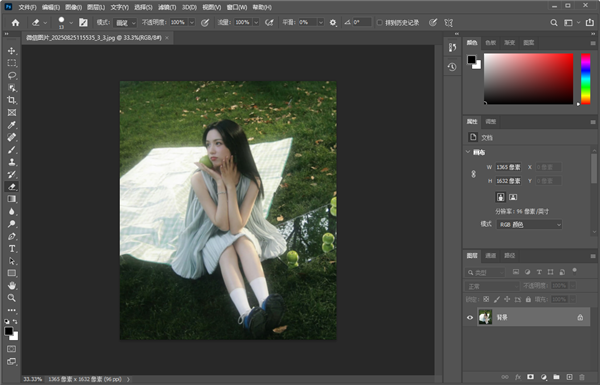
Task: Click the Home button in options bar
Action: 15,23
